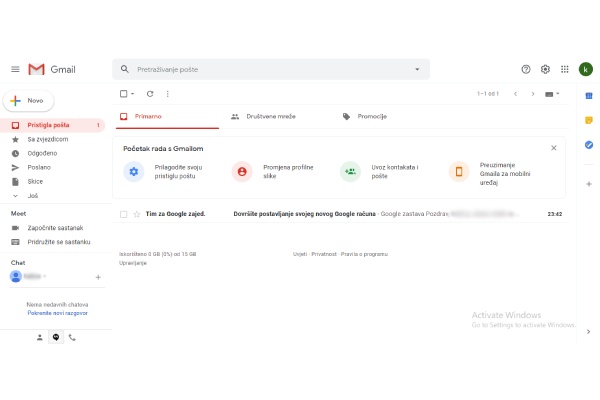Click the search magnifier icon

click(x=125, y=69)
